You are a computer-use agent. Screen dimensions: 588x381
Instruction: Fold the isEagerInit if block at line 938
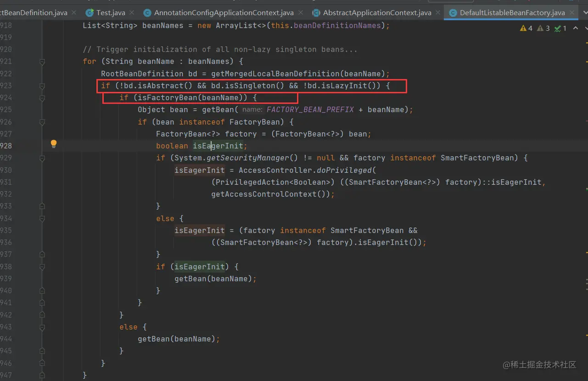tap(42, 267)
